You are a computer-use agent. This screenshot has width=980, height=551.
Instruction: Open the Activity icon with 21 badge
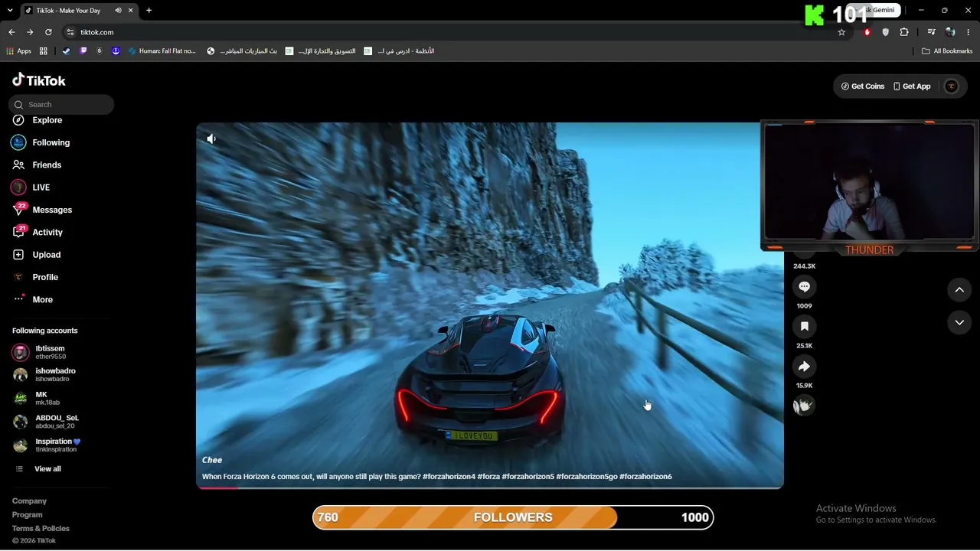[x=18, y=232]
